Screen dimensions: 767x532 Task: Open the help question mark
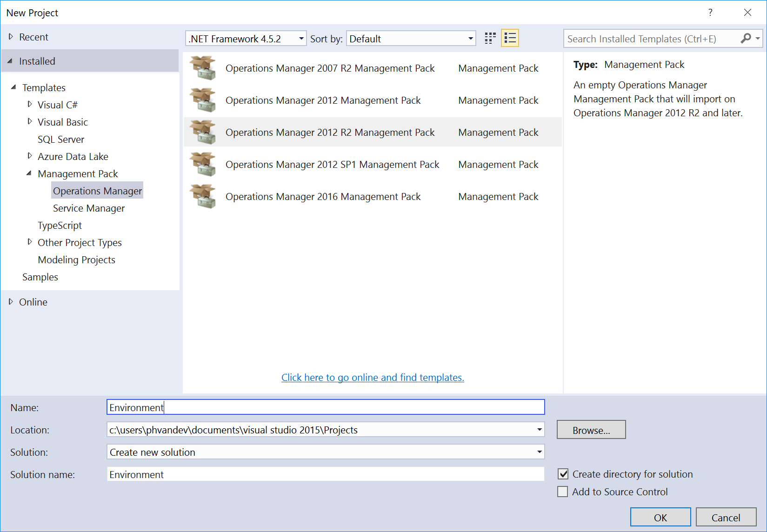[x=710, y=13]
